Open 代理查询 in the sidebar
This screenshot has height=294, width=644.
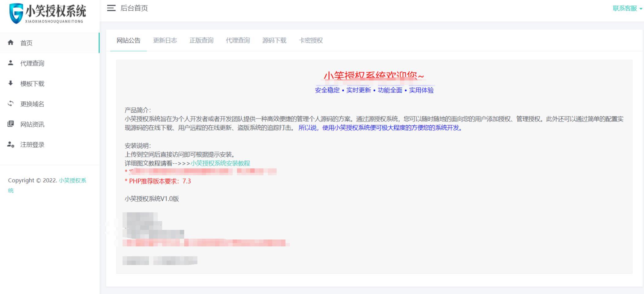click(x=50, y=63)
